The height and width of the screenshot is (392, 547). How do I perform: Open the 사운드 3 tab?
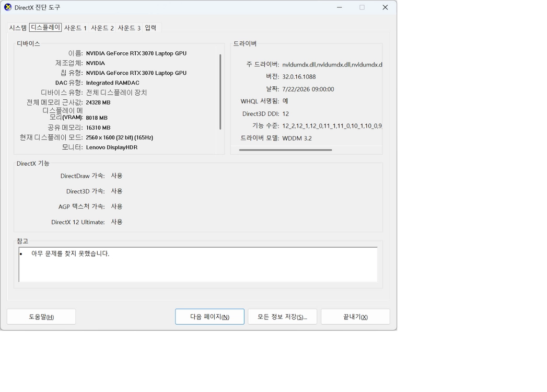129,28
